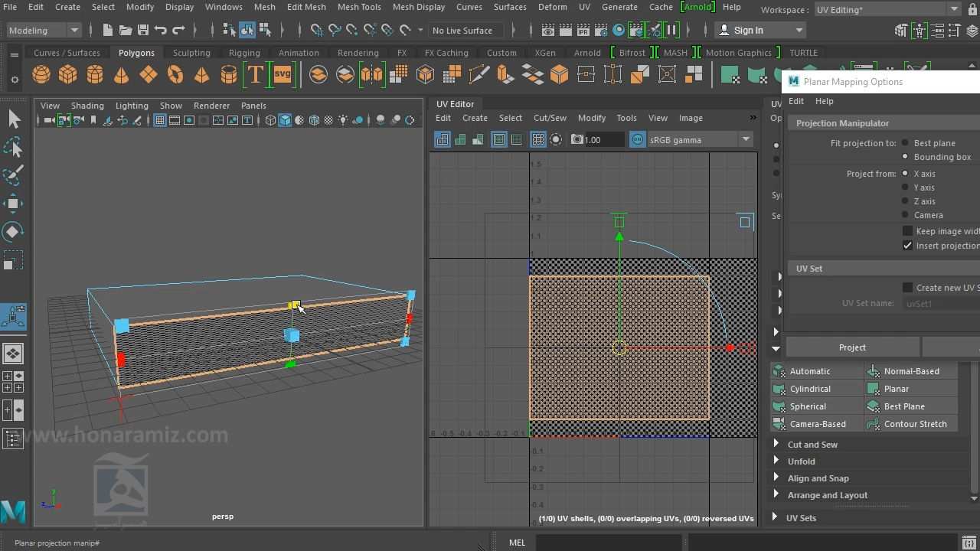Open viewport Lighting menu

point(132,106)
